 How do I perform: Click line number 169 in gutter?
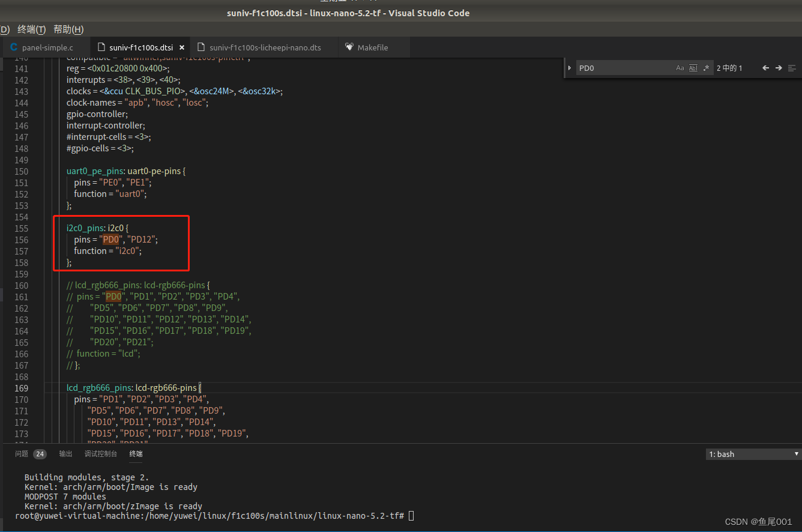click(21, 388)
